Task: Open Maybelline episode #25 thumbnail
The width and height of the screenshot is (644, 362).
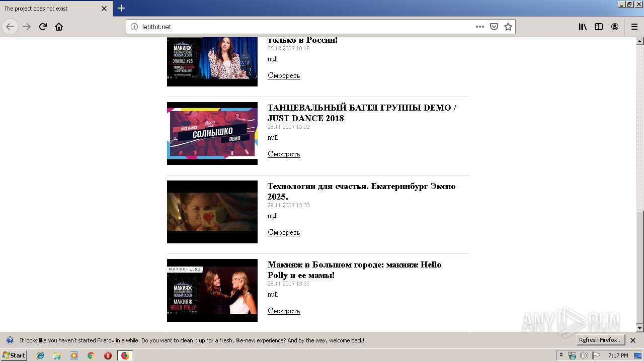Action: tap(212, 61)
